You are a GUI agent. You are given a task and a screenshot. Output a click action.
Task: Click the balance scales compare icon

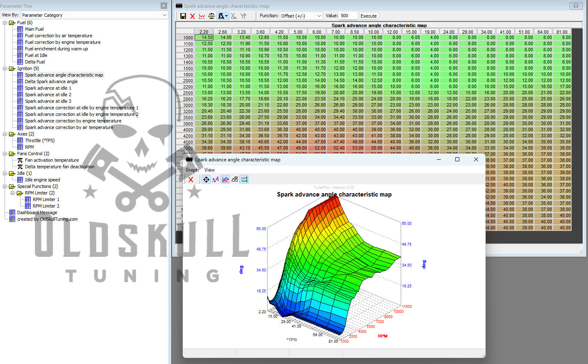[211, 16]
